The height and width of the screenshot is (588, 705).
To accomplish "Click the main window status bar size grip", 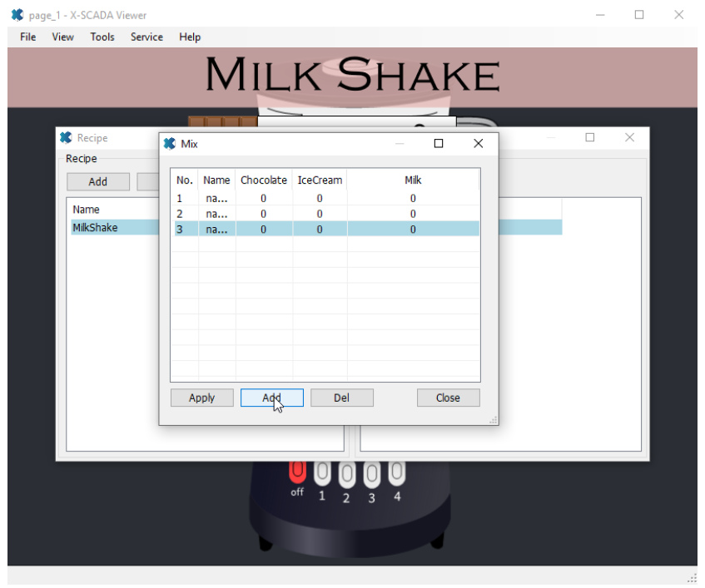I will 692,578.
